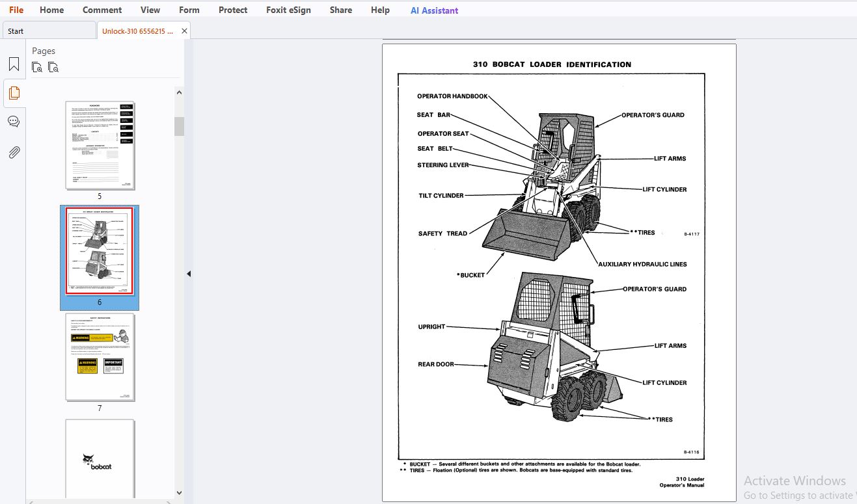Click the Pages panel title
Viewport: 857px width, 504px height.
point(44,51)
